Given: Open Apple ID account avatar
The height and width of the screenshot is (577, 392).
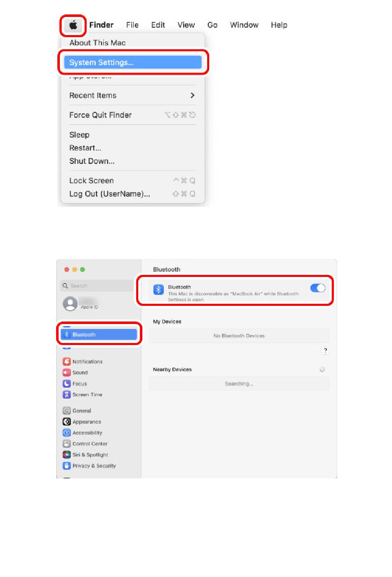Looking at the screenshot, I should 70,304.
